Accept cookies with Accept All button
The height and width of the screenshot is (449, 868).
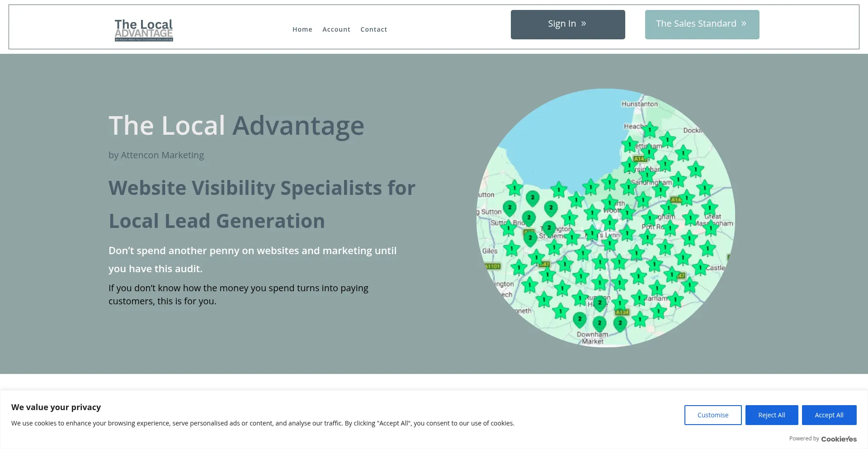(x=829, y=415)
